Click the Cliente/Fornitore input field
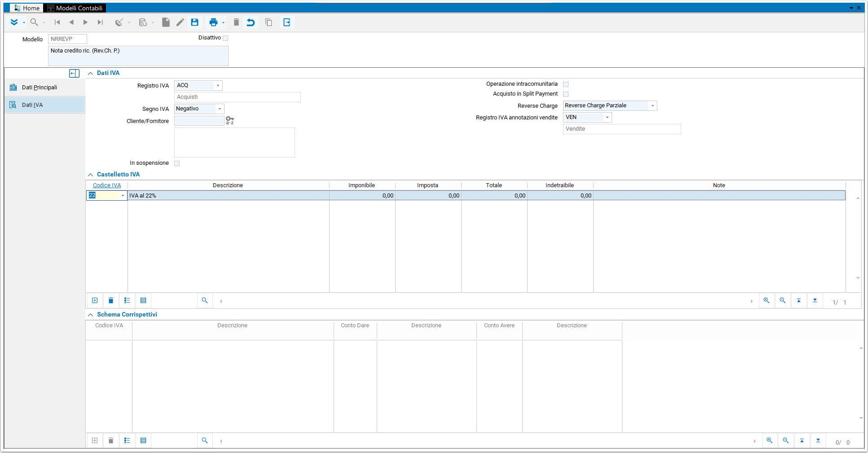Viewport: 868px width, 453px height. pyautogui.click(x=199, y=121)
